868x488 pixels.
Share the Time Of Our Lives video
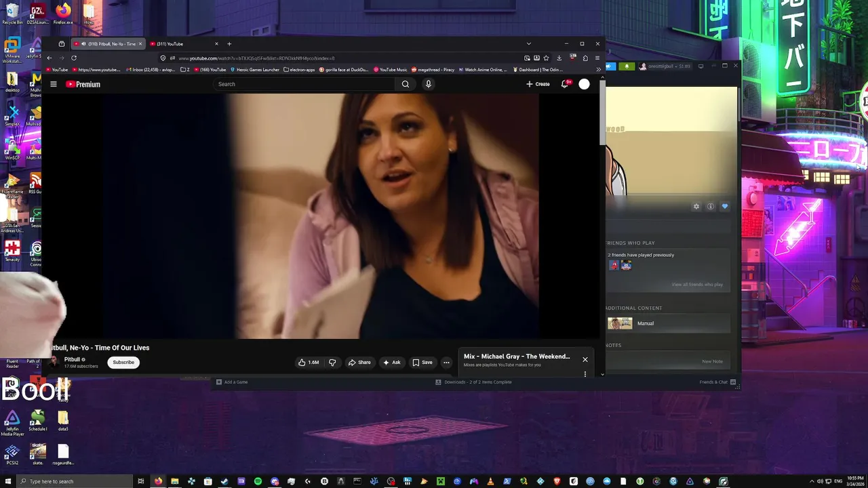[x=359, y=363]
